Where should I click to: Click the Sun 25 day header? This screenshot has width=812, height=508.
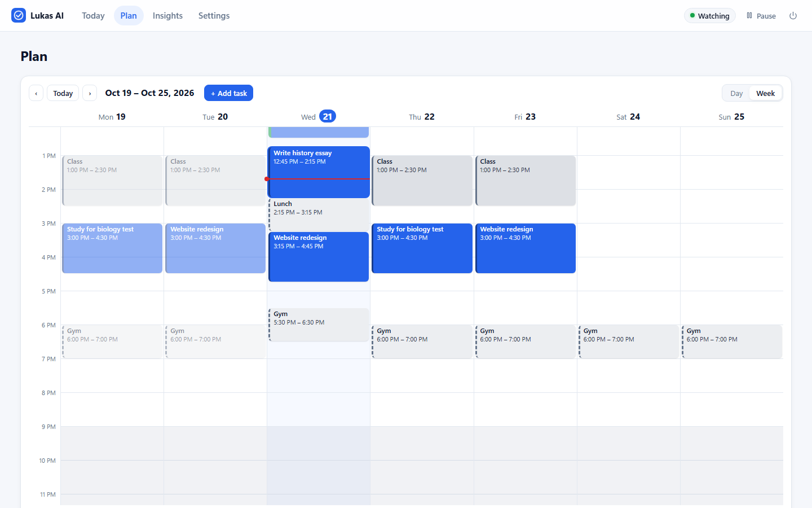[x=731, y=117]
